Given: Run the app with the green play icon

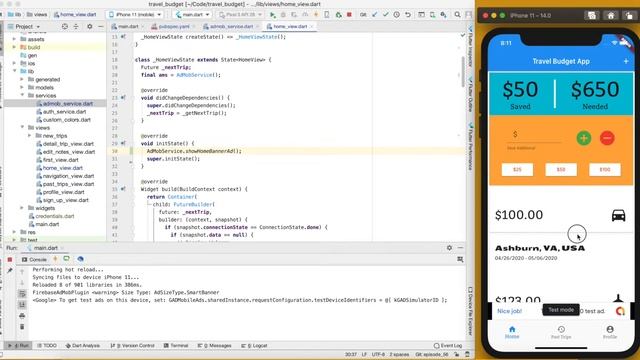Looking at the screenshot, I should [273, 15].
